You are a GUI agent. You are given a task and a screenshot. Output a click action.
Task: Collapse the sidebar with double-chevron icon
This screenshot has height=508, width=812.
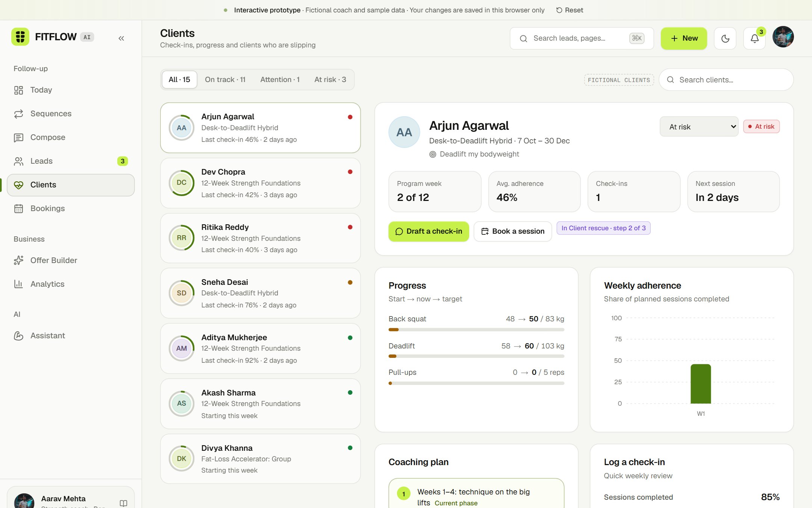click(121, 38)
